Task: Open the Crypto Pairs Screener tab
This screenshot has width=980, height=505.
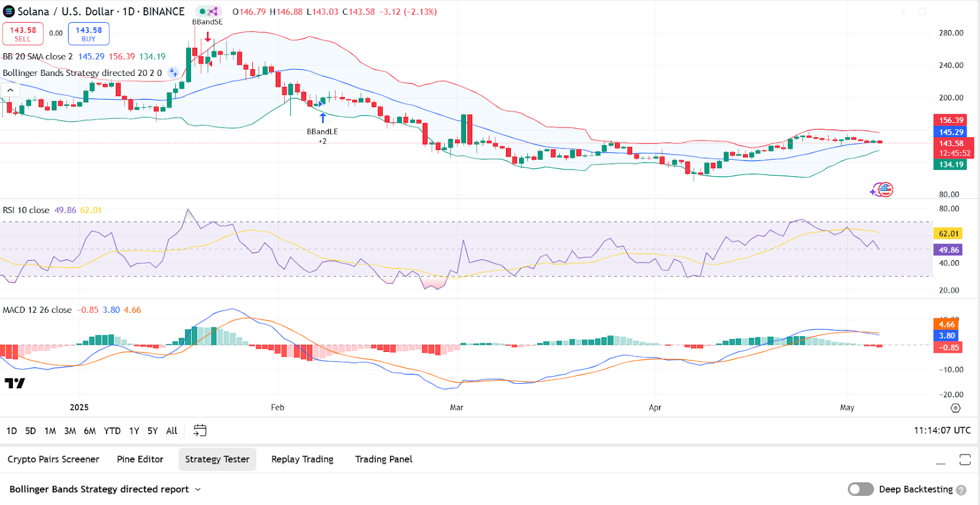Action: pyautogui.click(x=53, y=459)
